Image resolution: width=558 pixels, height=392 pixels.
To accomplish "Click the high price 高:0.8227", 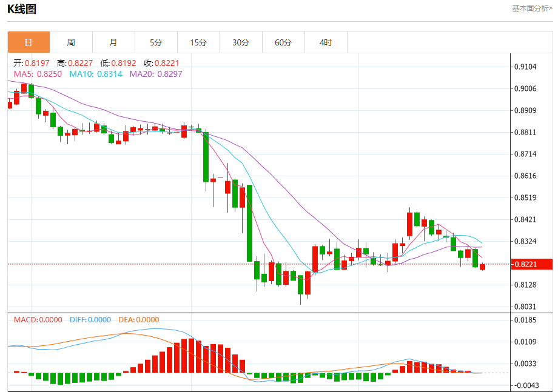I will (x=75, y=63).
